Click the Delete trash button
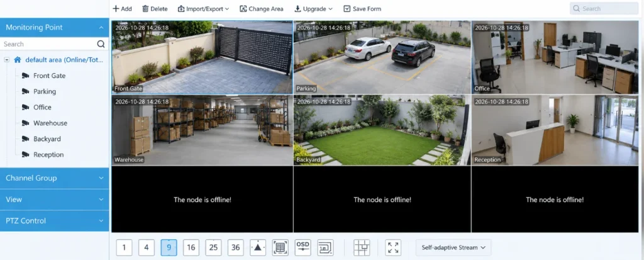 155,9
